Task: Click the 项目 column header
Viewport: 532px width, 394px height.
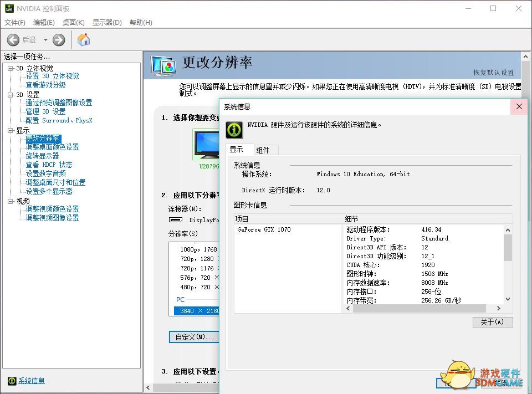Action: [289, 219]
